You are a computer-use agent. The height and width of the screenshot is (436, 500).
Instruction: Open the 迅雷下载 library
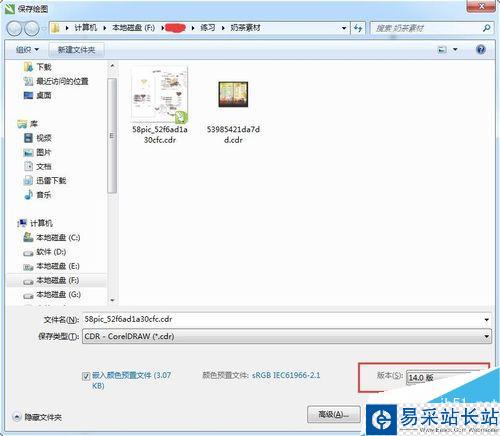point(45,180)
